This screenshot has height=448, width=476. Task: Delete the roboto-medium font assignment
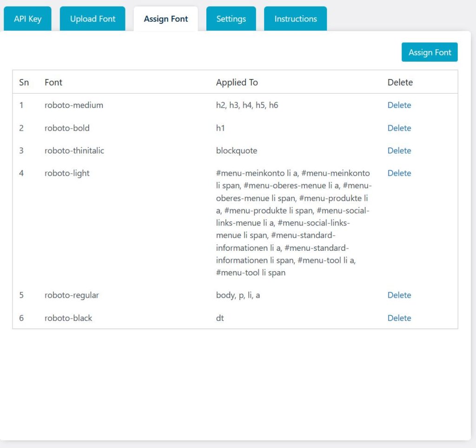[399, 105]
